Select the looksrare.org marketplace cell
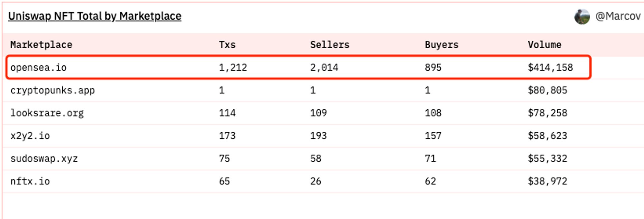This screenshot has height=219, width=644. point(47,113)
